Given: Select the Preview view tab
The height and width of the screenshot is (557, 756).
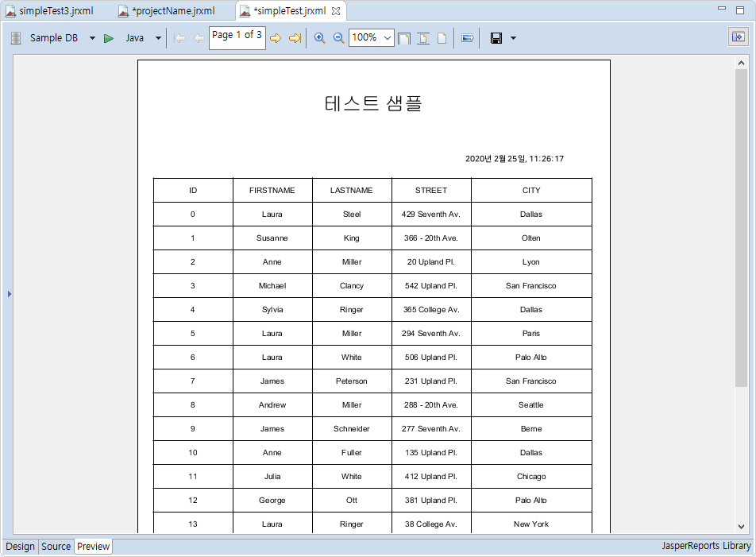Looking at the screenshot, I should tap(94, 547).
